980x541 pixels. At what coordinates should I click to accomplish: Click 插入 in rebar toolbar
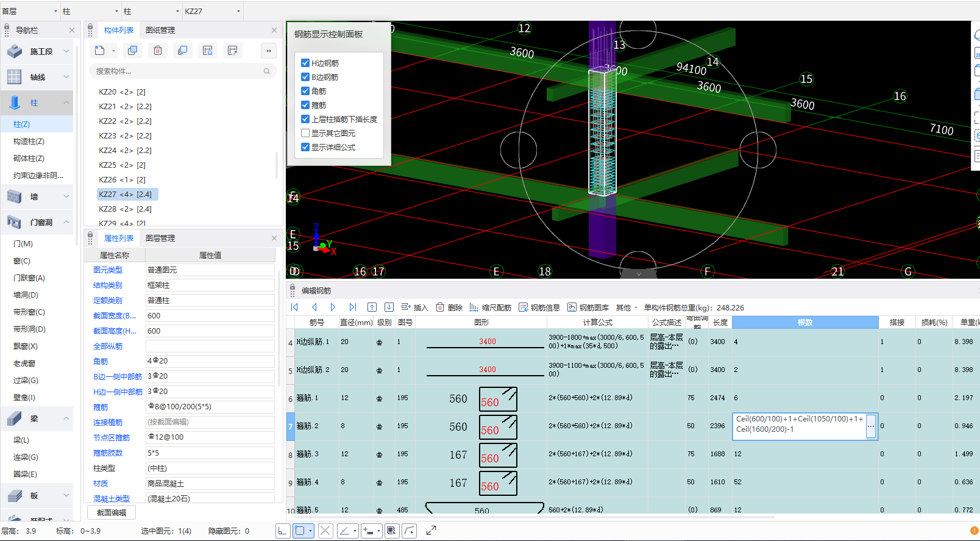click(x=414, y=307)
